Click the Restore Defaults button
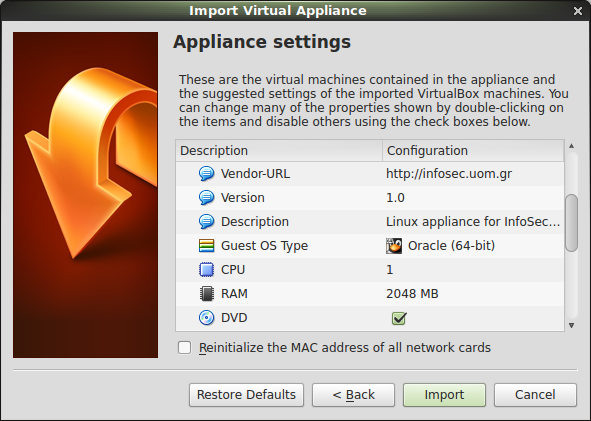591x421 pixels. [x=247, y=395]
